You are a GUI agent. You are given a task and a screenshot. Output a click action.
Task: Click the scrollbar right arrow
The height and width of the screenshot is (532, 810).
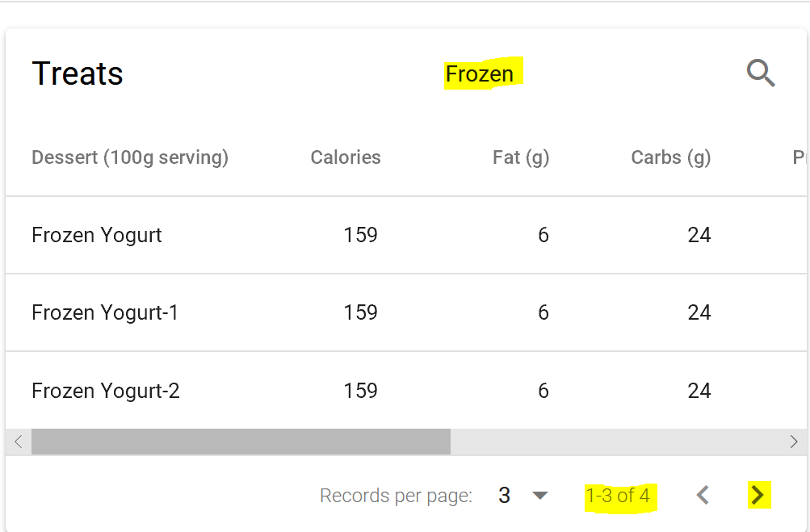pos(794,442)
